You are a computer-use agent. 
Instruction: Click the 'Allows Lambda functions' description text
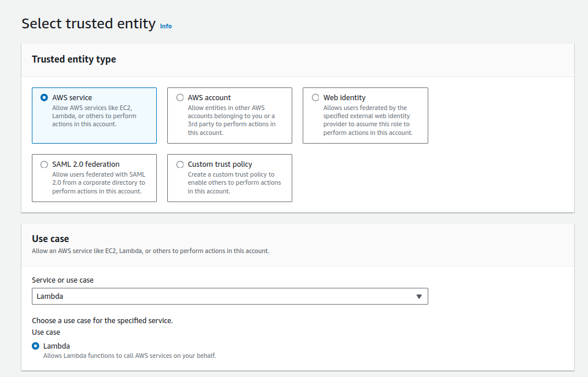[x=129, y=356]
